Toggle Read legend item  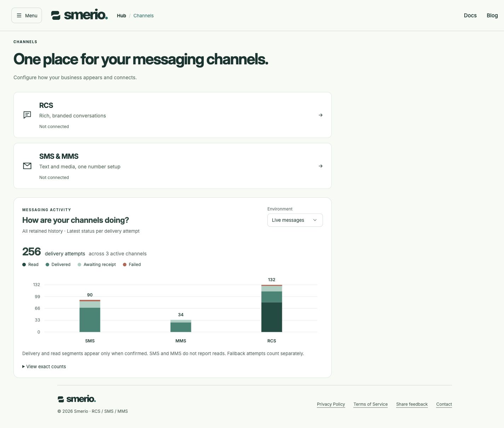[30, 265]
